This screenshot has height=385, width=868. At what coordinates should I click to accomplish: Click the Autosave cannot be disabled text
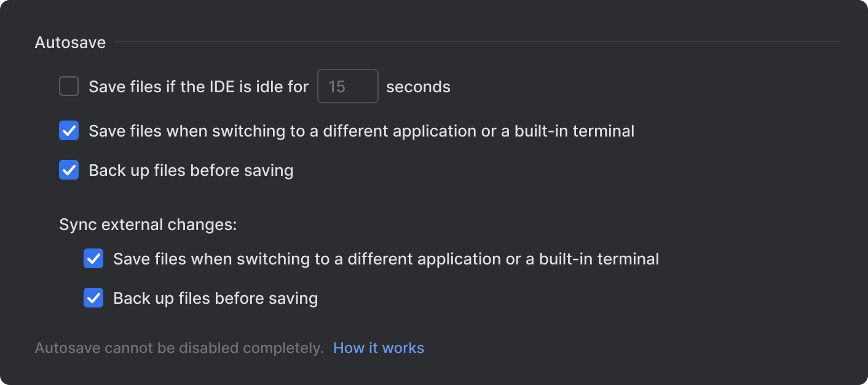(x=178, y=347)
